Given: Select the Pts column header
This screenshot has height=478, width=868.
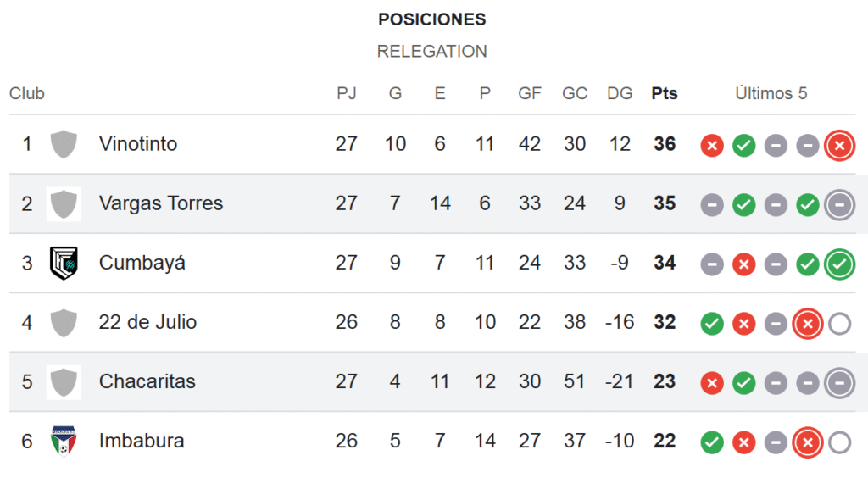Looking at the screenshot, I should pos(665,93).
